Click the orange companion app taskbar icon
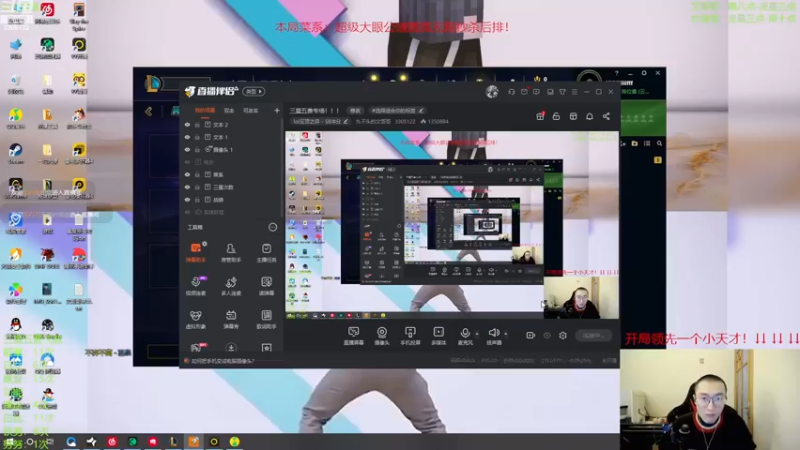 click(193, 441)
